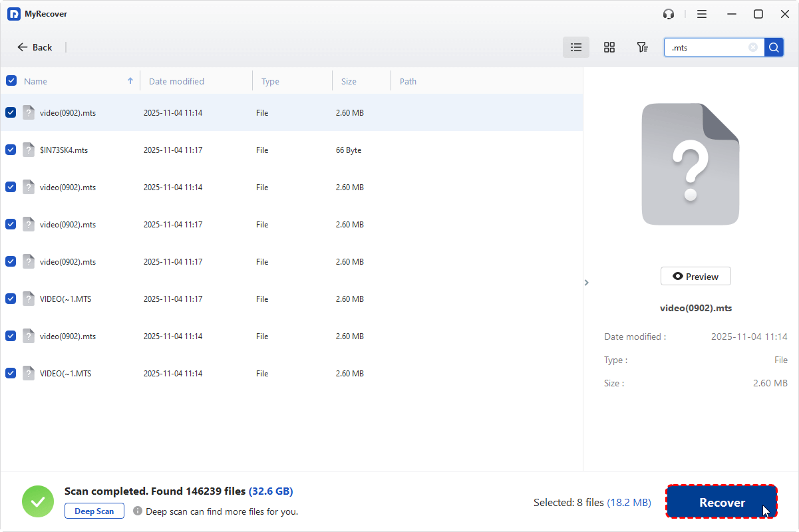Click the Recover button
Screen dimensions: 799x532
(x=722, y=503)
